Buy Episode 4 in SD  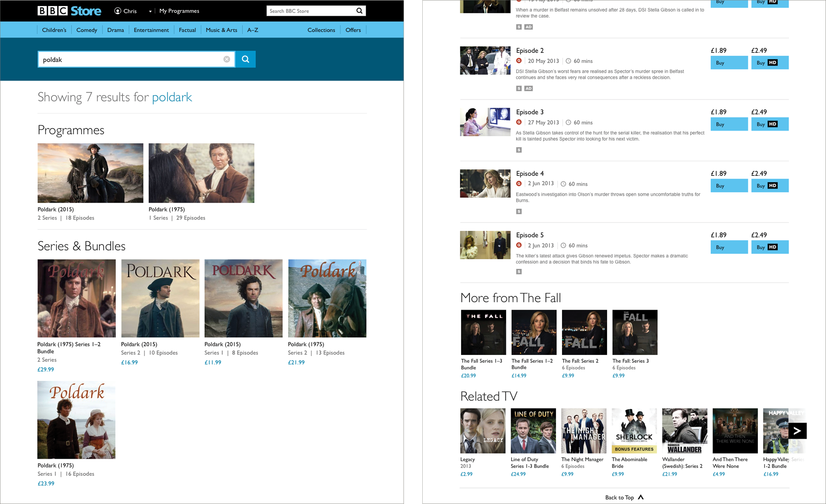(729, 186)
